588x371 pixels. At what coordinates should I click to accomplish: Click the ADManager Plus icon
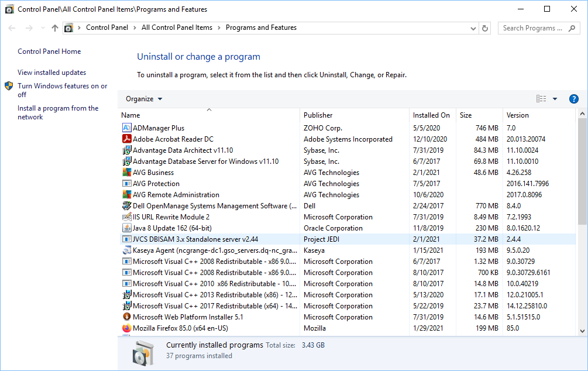click(127, 128)
